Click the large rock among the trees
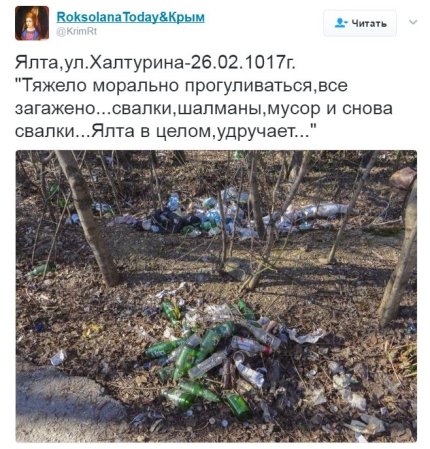 (x=402, y=178)
